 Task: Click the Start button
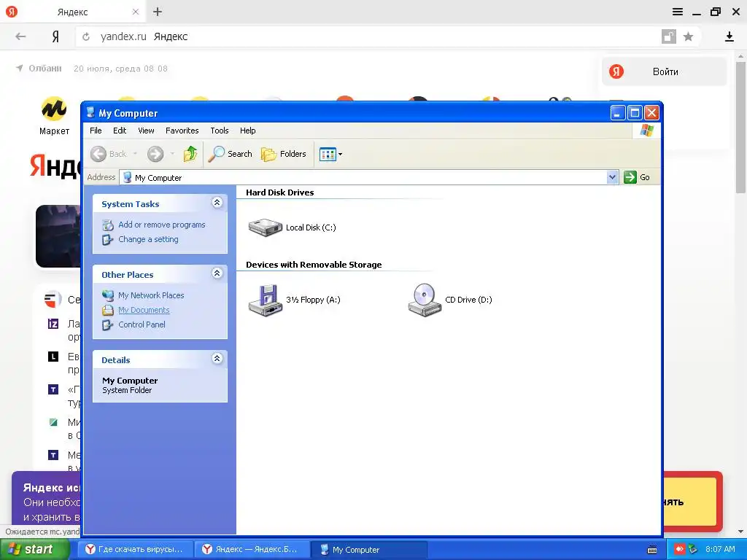tap(34, 549)
